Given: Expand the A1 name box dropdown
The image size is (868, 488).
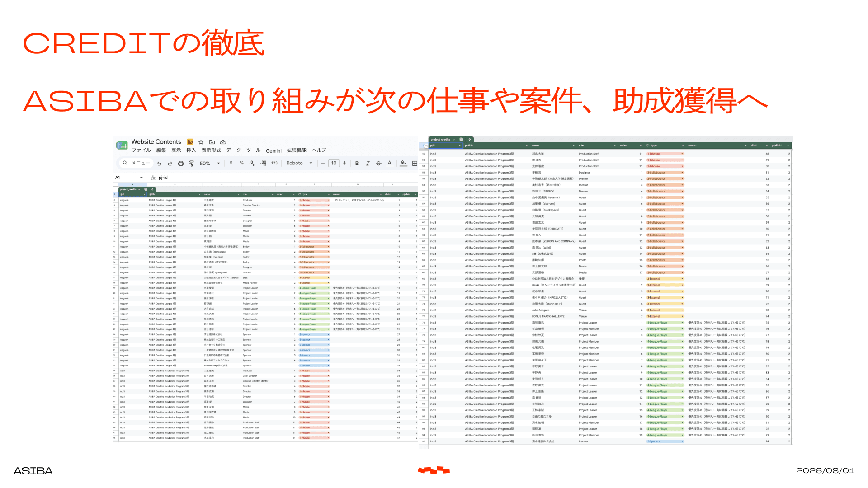Looking at the screenshot, I should pos(142,178).
